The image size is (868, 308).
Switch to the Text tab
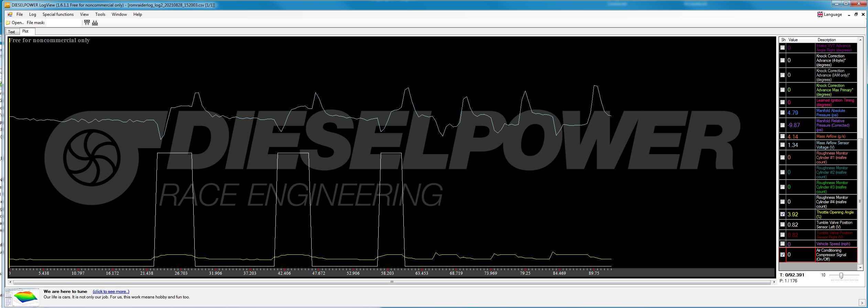click(12, 32)
